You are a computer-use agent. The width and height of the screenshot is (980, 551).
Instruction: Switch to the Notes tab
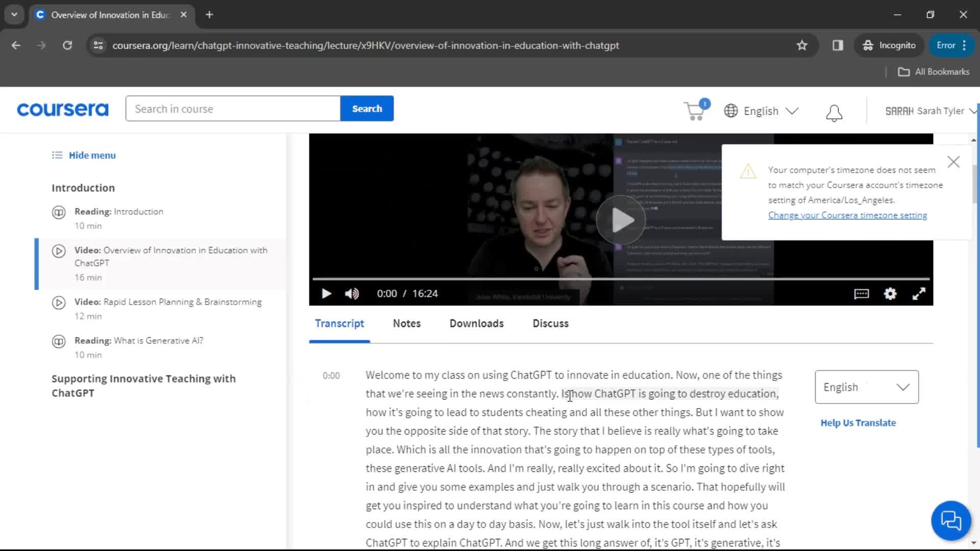406,323
